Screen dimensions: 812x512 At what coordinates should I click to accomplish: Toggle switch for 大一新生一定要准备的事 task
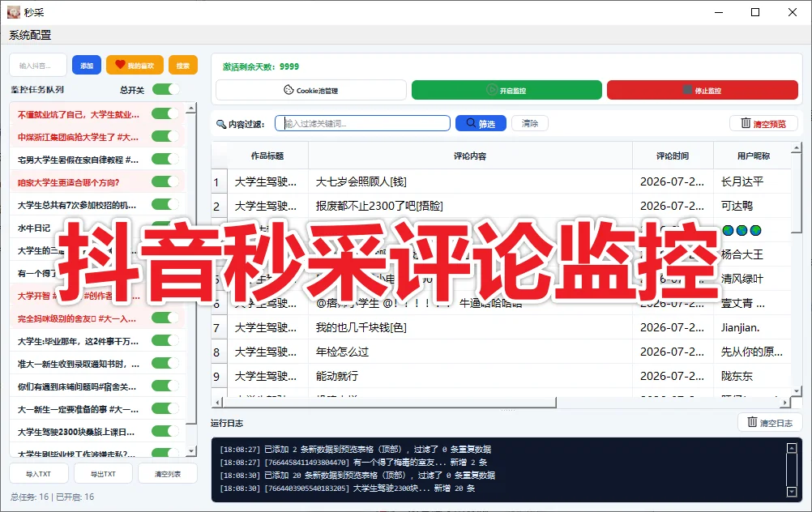click(x=165, y=409)
